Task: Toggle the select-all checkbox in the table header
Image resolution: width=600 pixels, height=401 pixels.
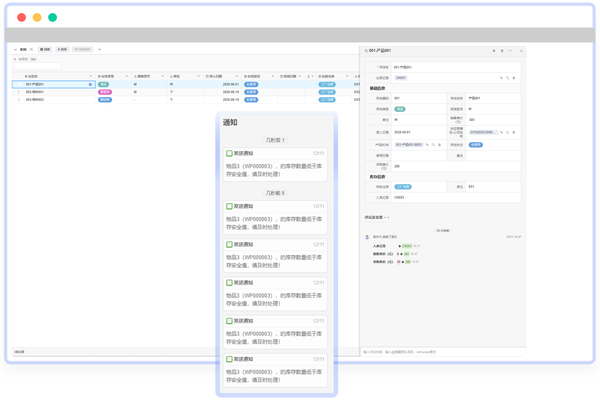Action: (19, 76)
